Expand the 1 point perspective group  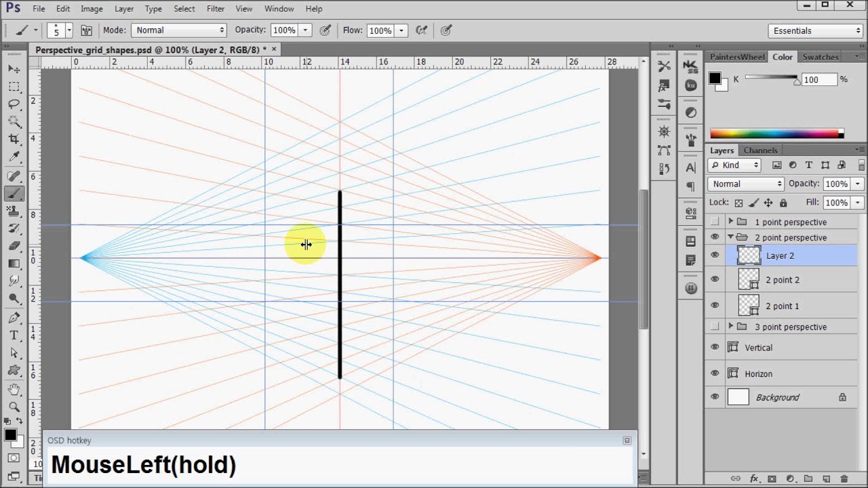click(730, 222)
